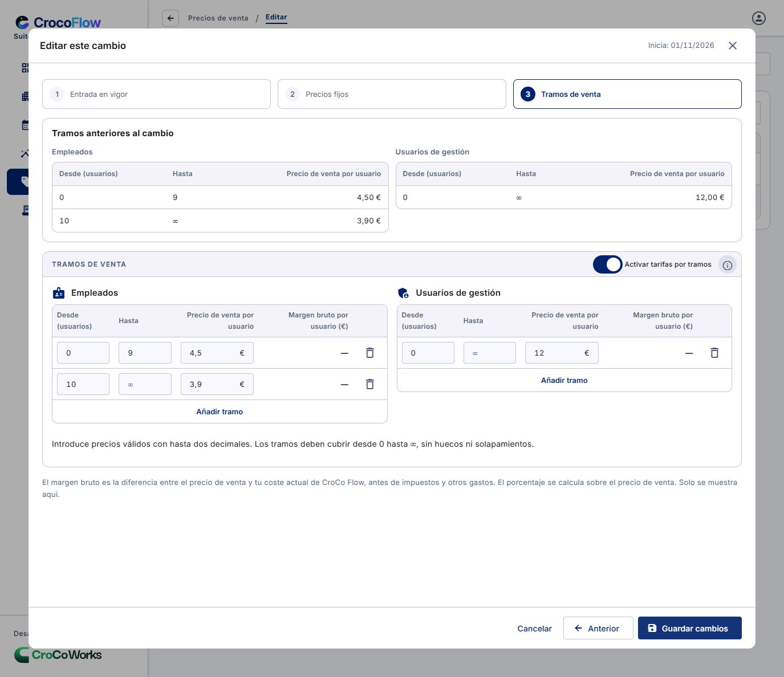Open Precios de venta breadcrumb
Image resolution: width=784 pixels, height=677 pixels.
coord(218,18)
